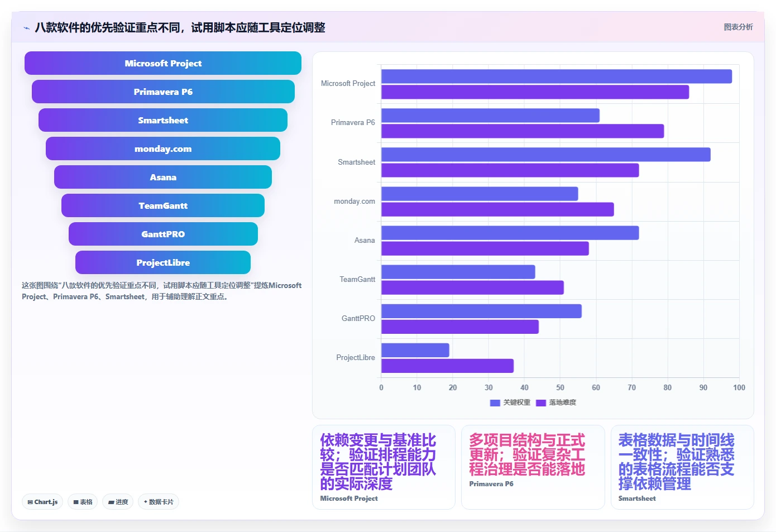Click the Smartsheet y-axis label
776x532 pixels.
356,162
